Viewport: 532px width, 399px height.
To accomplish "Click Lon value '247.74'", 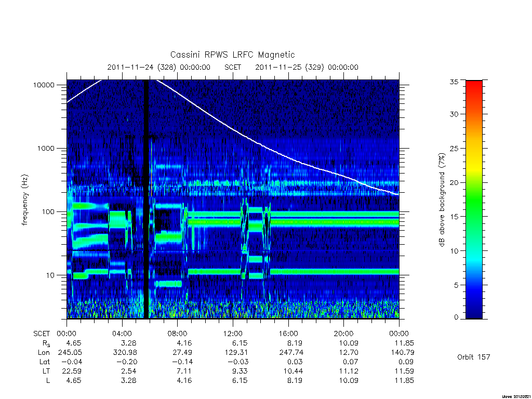I will click(x=291, y=353).
